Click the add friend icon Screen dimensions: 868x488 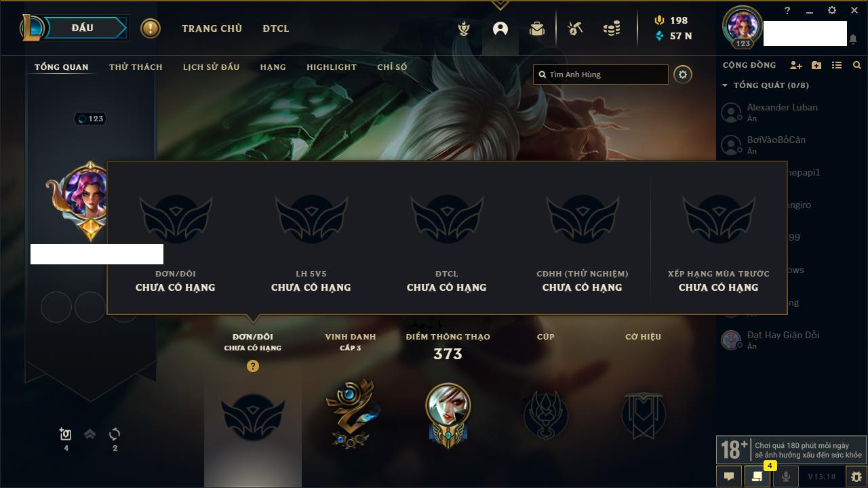click(x=796, y=65)
